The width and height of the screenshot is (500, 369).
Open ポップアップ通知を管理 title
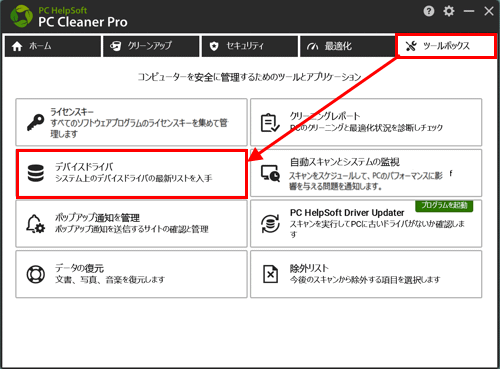click(97, 218)
